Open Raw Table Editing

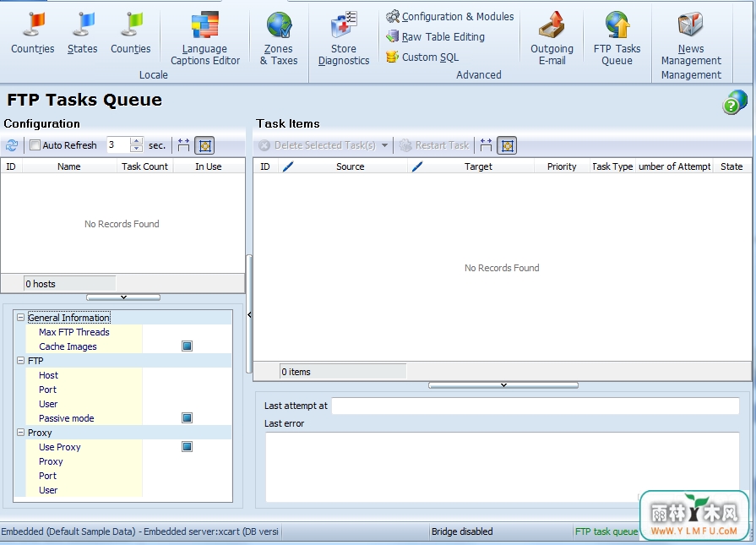(x=436, y=36)
